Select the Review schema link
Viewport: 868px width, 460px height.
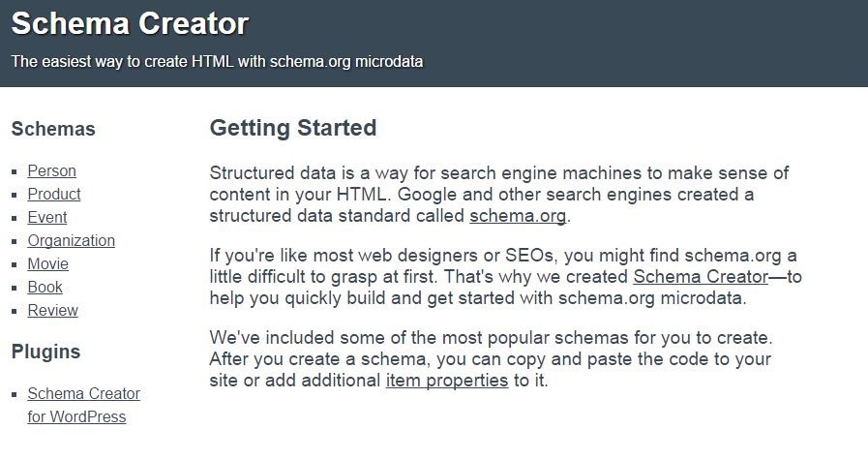tap(52, 311)
